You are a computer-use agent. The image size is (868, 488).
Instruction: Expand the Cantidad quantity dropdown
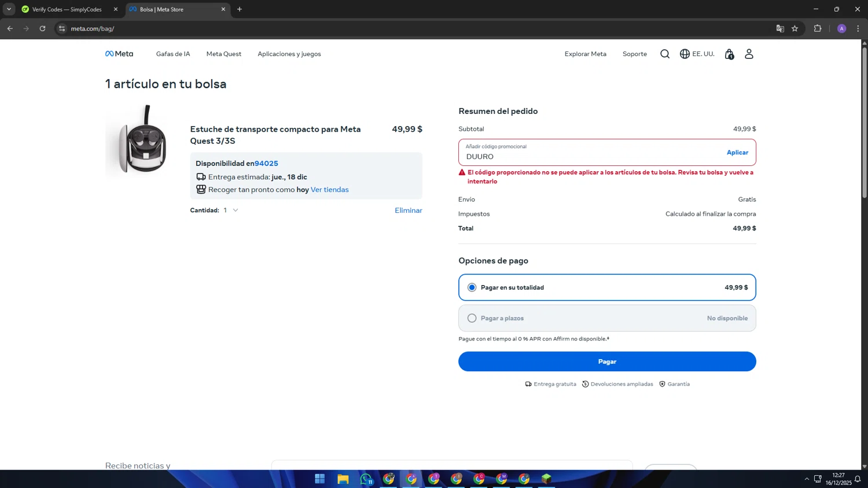[x=231, y=210]
